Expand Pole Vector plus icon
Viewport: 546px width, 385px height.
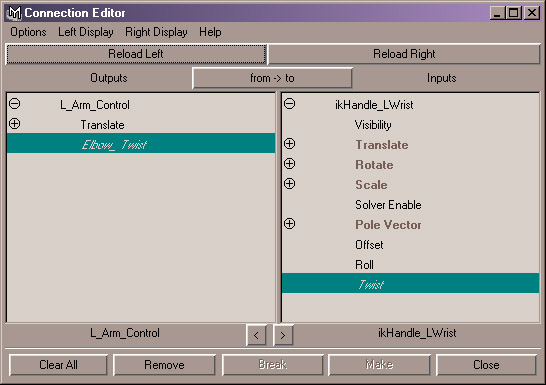point(289,223)
